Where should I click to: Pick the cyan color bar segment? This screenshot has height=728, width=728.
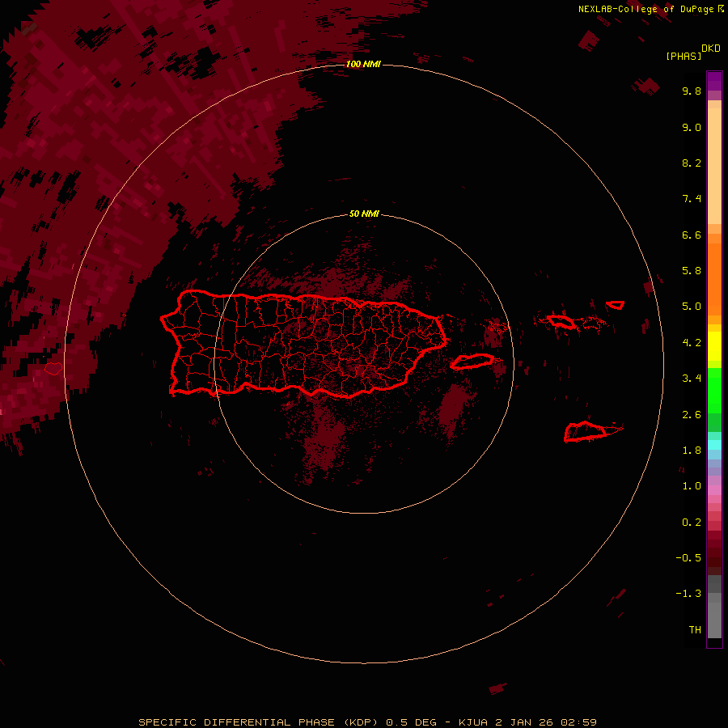click(714, 444)
